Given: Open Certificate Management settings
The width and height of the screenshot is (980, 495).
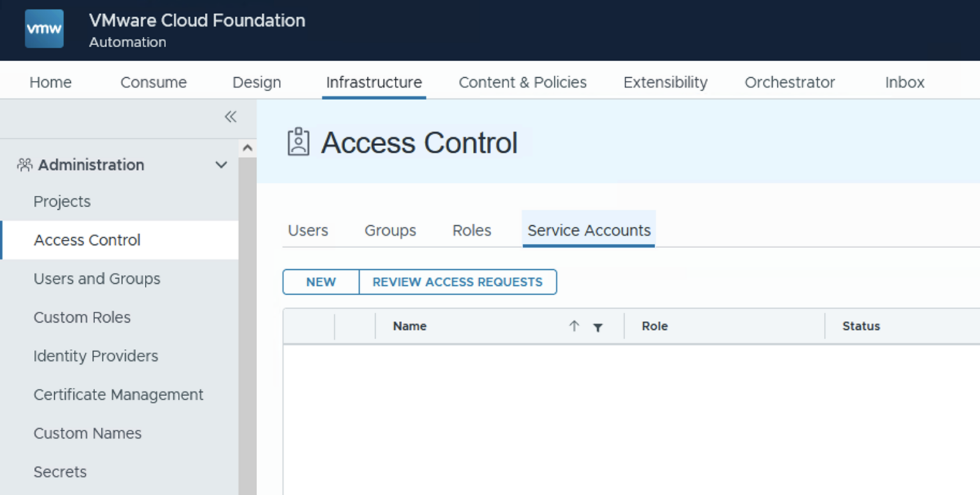Looking at the screenshot, I should point(118,395).
